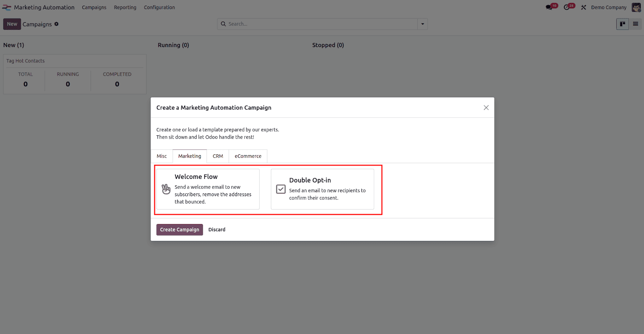Switch to kanban view

click(622, 24)
